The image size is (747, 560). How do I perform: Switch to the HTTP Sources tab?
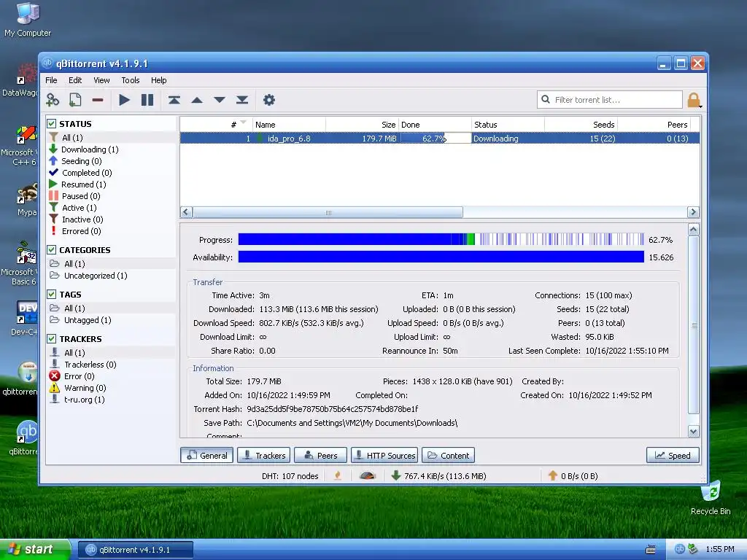(x=384, y=455)
